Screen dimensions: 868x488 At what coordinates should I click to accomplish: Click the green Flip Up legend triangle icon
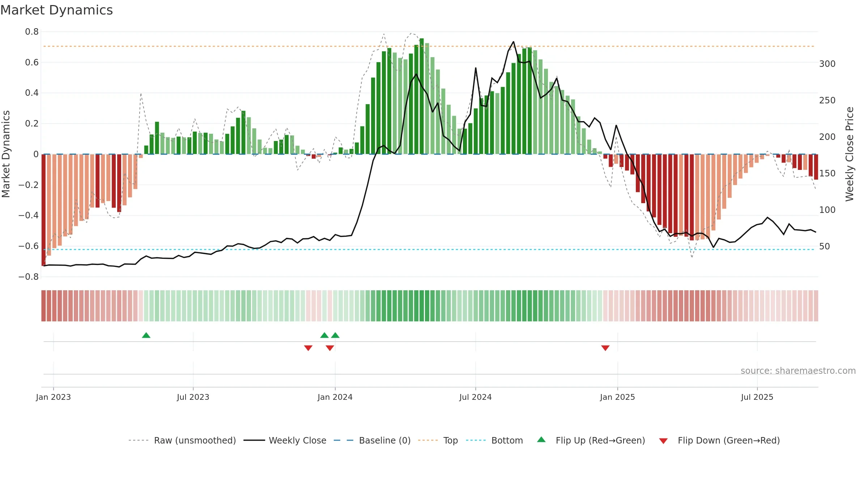[541, 440]
